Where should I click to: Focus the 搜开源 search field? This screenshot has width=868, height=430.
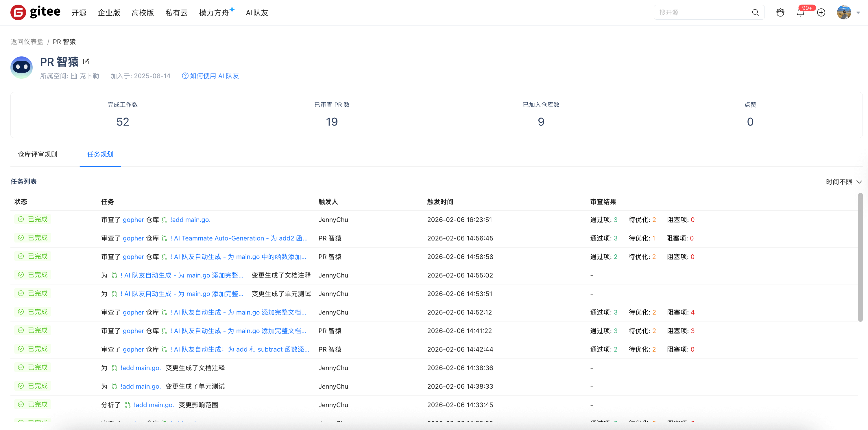[703, 12]
